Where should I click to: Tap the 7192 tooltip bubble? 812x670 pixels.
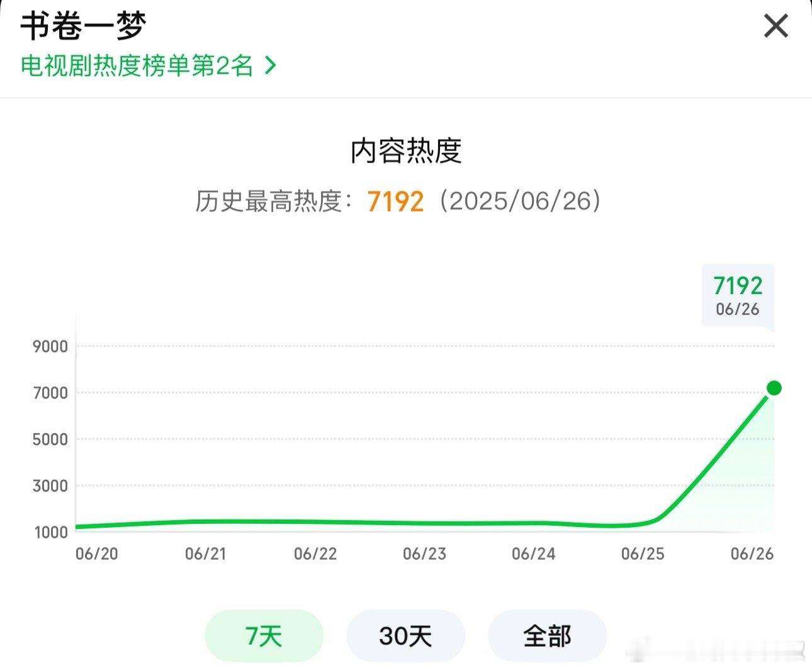click(x=738, y=295)
